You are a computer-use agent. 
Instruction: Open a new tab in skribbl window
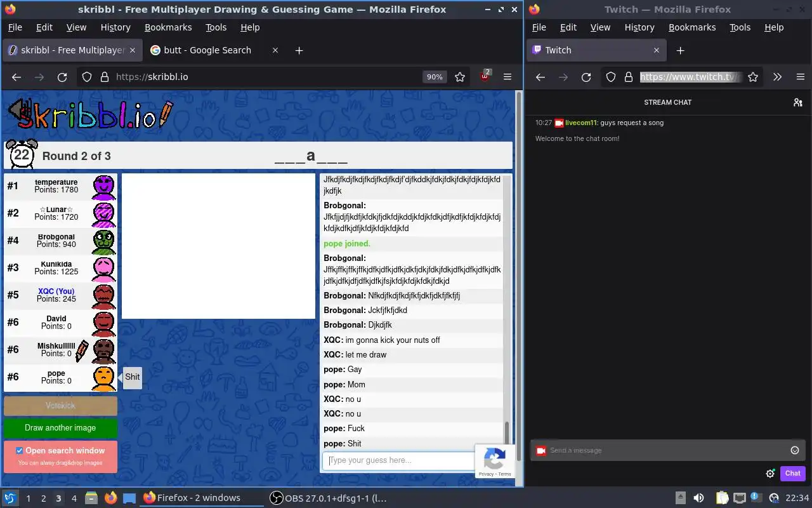(x=299, y=50)
